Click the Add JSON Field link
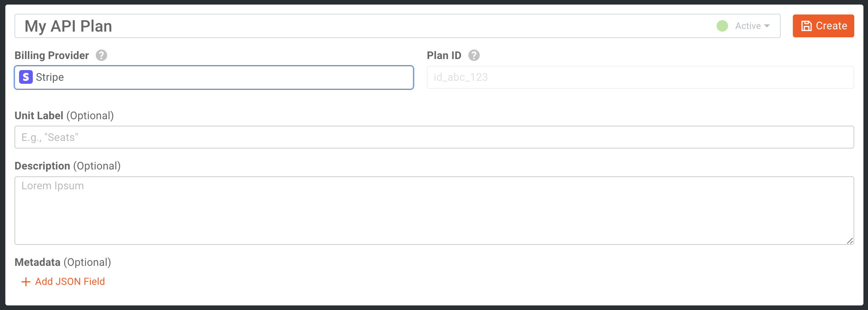Screen dimensions: 868x310 point(70,281)
